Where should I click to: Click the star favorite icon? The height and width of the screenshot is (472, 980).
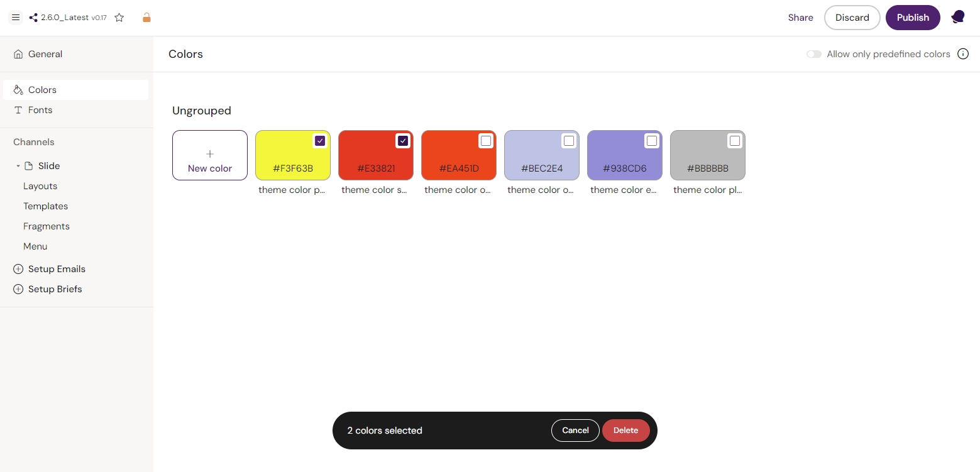click(119, 18)
